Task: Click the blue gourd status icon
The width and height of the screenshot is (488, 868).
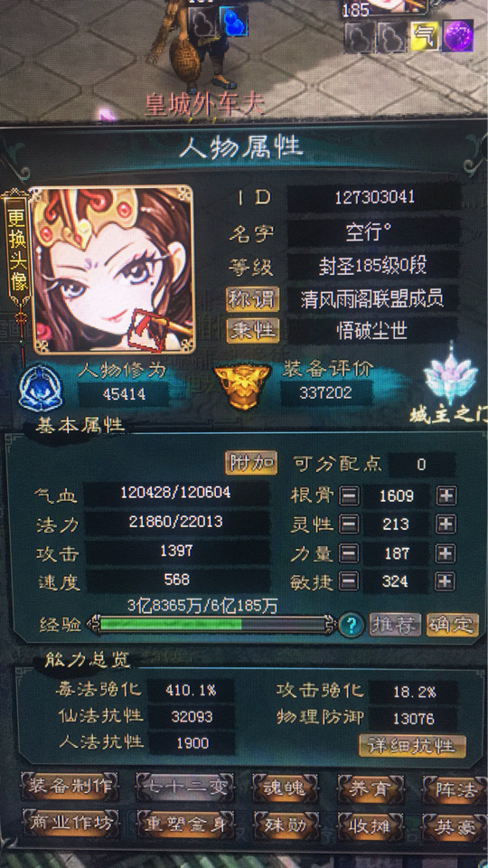Action: [x=234, y=22]
